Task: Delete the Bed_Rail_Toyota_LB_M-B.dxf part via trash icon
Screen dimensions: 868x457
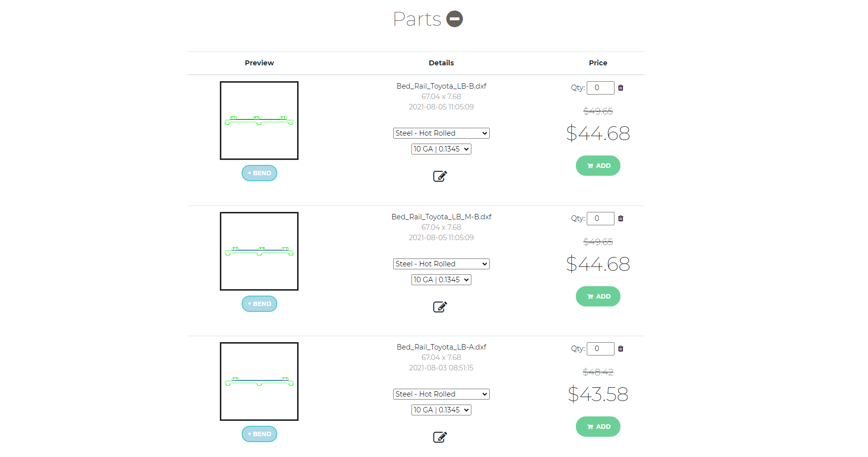Action: coord(620,218)
